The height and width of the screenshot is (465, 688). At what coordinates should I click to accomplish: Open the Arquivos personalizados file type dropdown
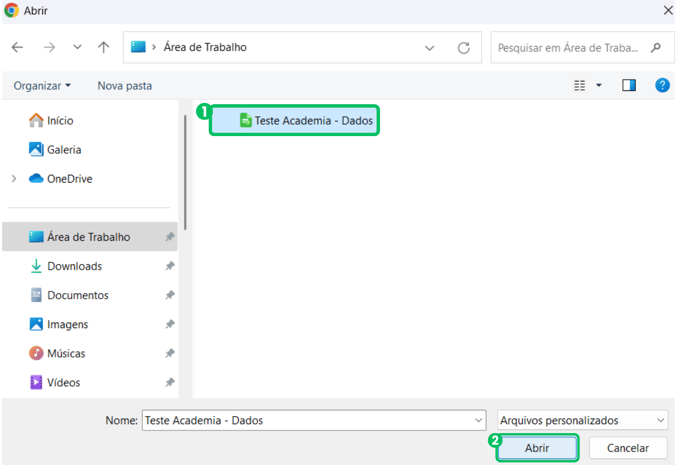click(582, 420)
